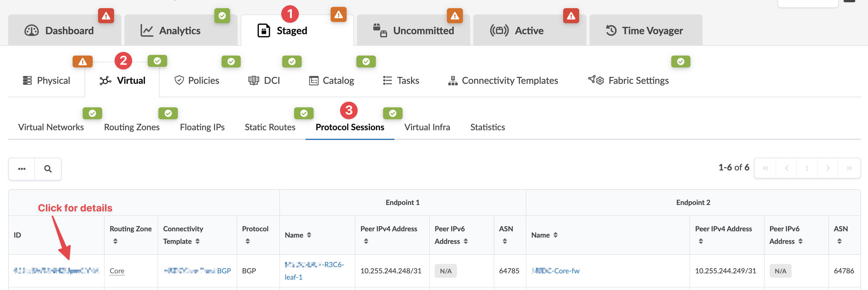Sort by Routing Zone column
868x290 pixels.
pyautogui.click(x=115, y=241)
